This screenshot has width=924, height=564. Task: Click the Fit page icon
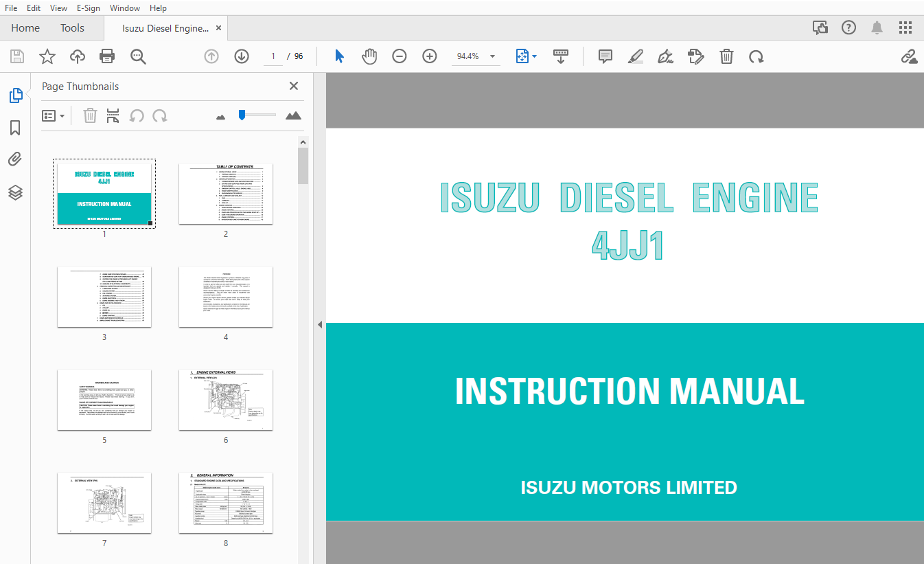tap(522, 56)
